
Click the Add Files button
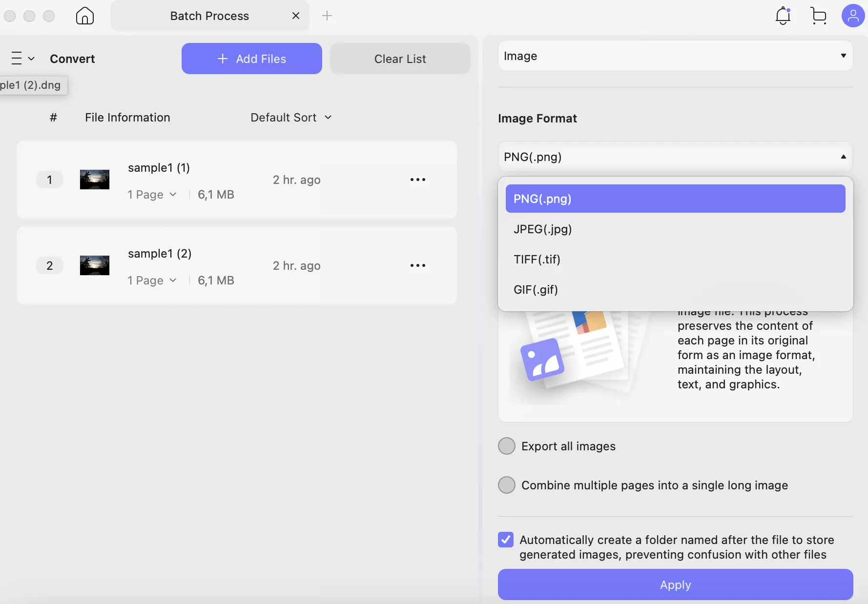(251, 59)
